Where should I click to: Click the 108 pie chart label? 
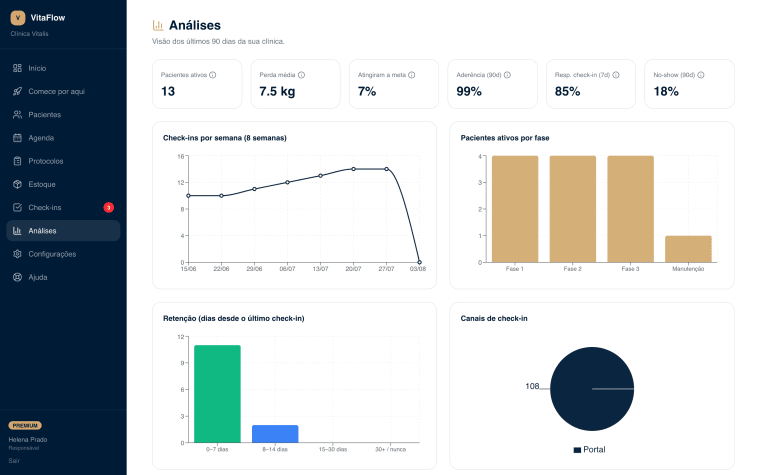tap(532, 386)
